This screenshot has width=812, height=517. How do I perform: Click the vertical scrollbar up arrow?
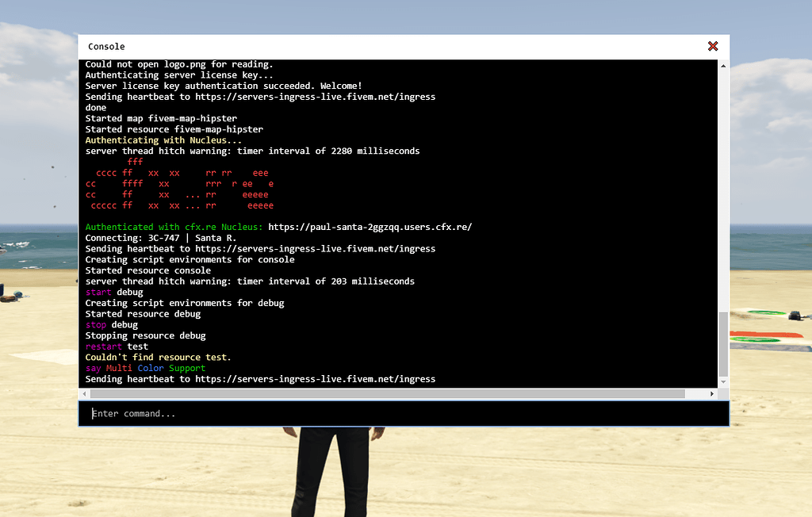pos(723,66)
